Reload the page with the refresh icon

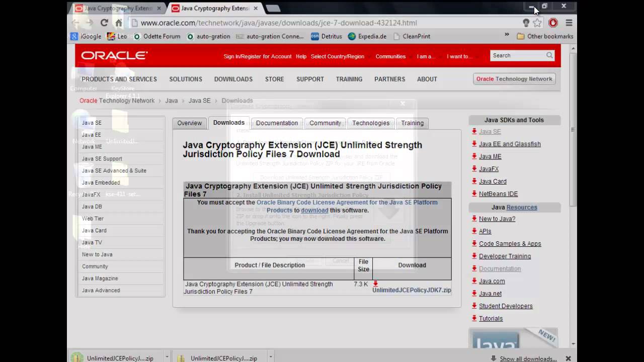tap(104, 23)
